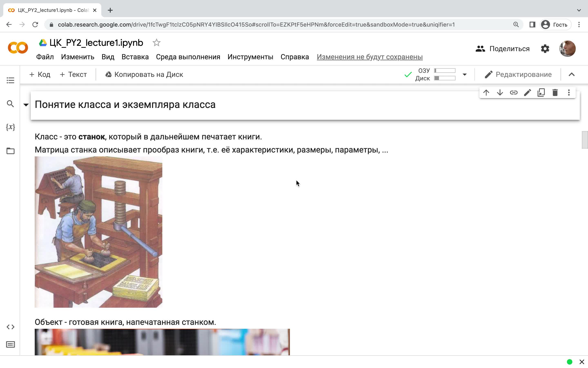Click the text Объект - готовая книга, напечатанная станком
Image resolution: width=588 pixels, height=368 pixels.
coord(125,322)
